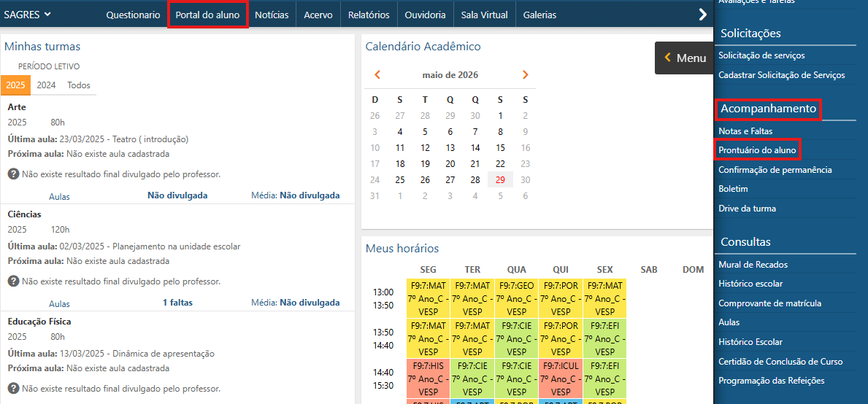Click the question icon under Educação Física
The height and width of the screenshot is (404, 868).
point(14,389)
